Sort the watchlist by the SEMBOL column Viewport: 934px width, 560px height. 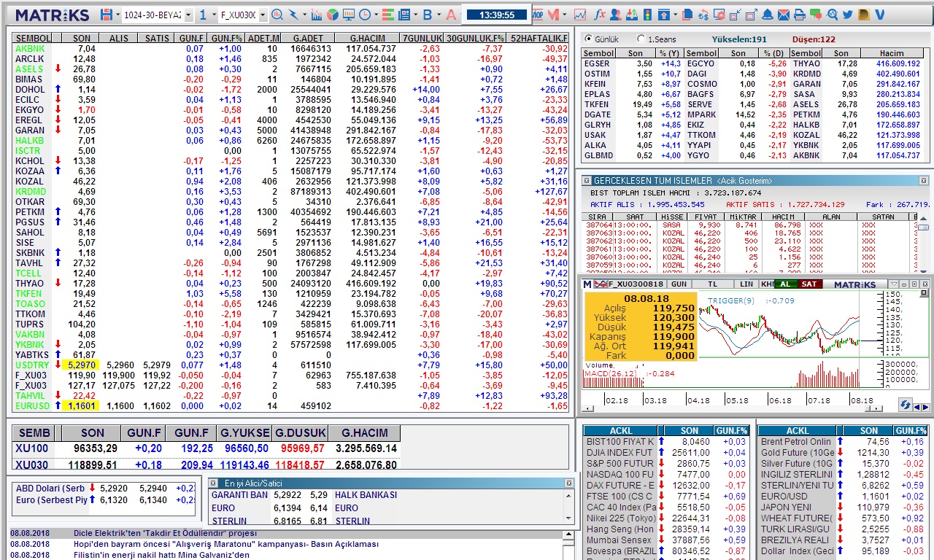tap(33, 38)
